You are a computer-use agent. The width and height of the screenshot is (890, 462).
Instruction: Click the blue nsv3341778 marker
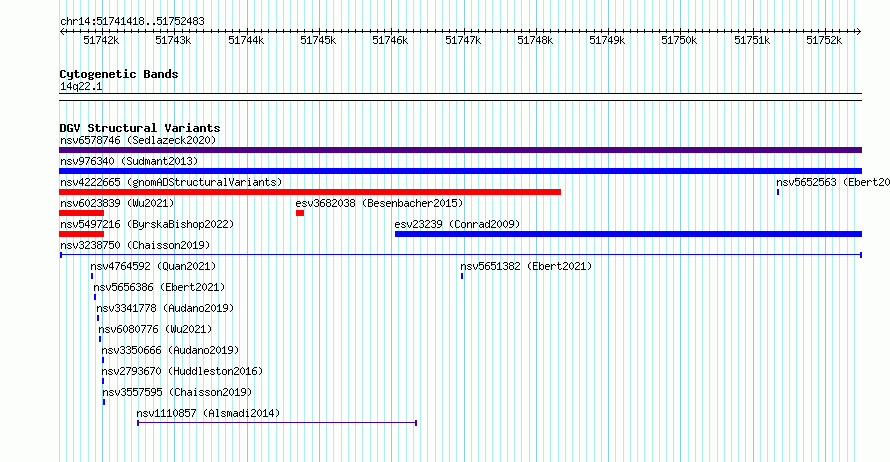[98, 318]
